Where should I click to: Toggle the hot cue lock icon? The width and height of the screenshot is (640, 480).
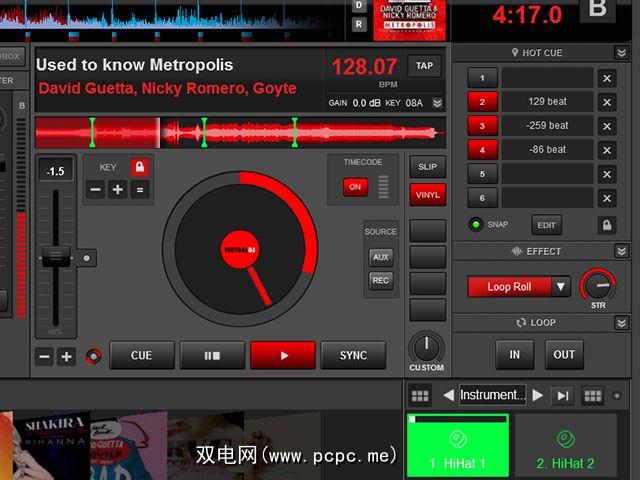pos(607,225)
